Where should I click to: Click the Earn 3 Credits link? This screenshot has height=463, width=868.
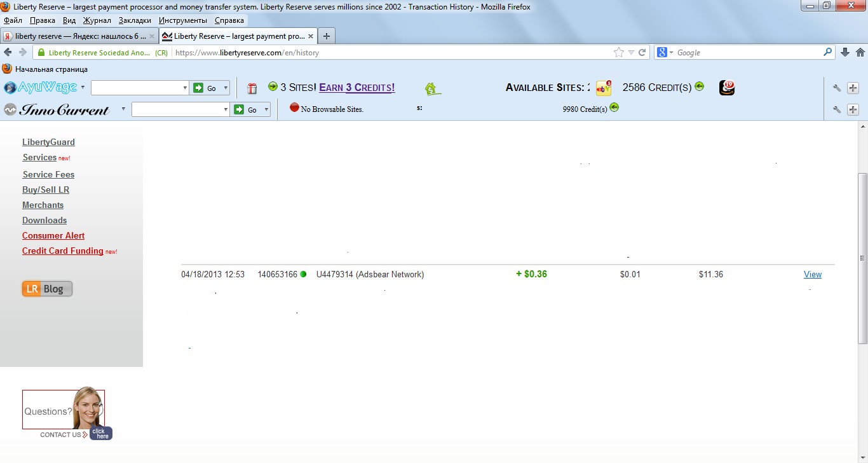(356, 88)
